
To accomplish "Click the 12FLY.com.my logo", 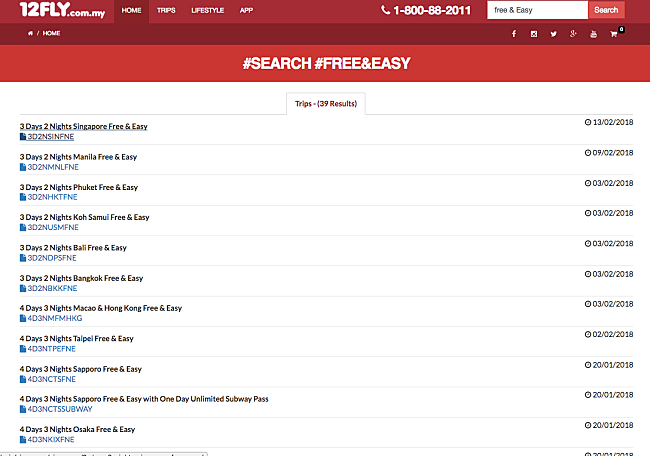I will tap(62, 10).
